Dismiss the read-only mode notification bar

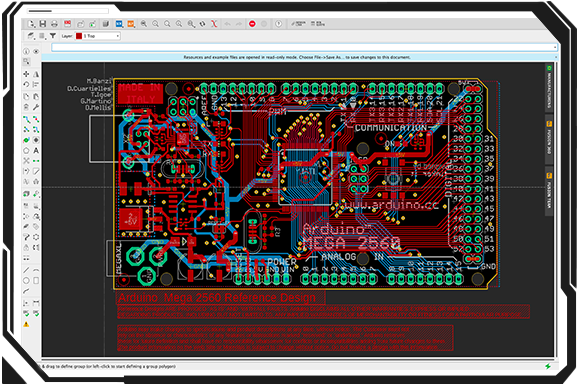(556, 57)
